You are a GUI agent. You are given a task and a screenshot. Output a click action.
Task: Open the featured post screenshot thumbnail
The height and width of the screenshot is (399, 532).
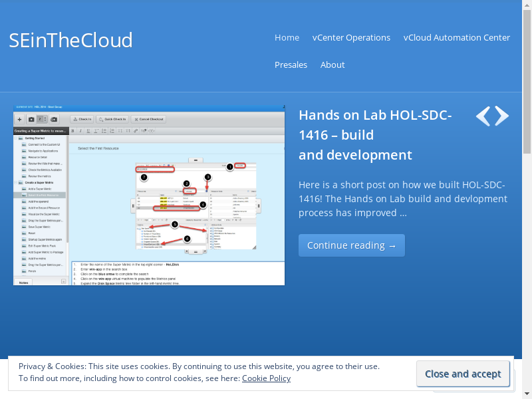(149, 195)
